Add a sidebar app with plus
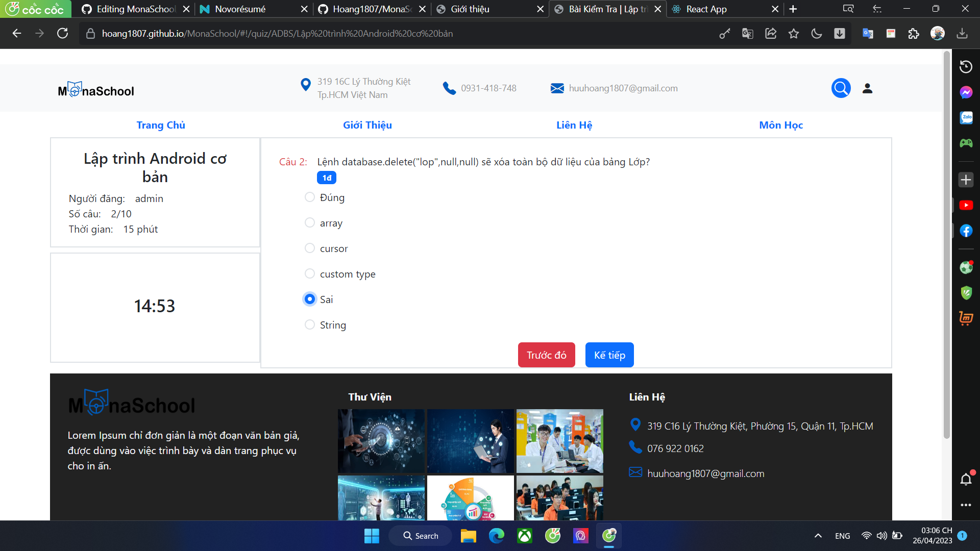 pos(966,180)
